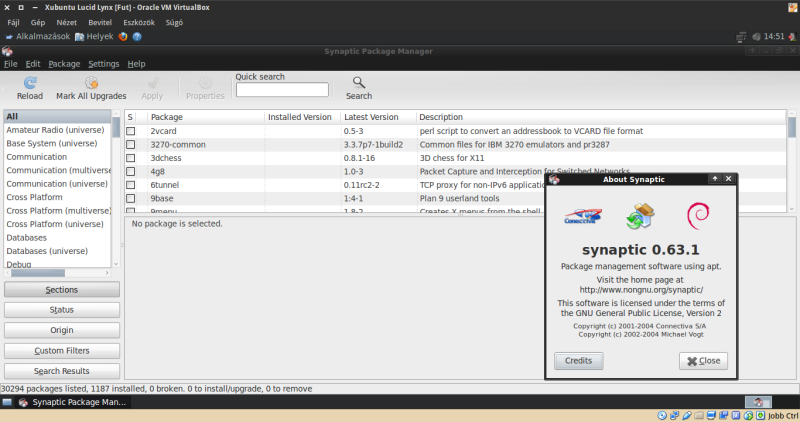Toggle the 9base package checkbox
The height and width of the screenshot is (422, 800).
pyautogui.click(x=131, y=198)
